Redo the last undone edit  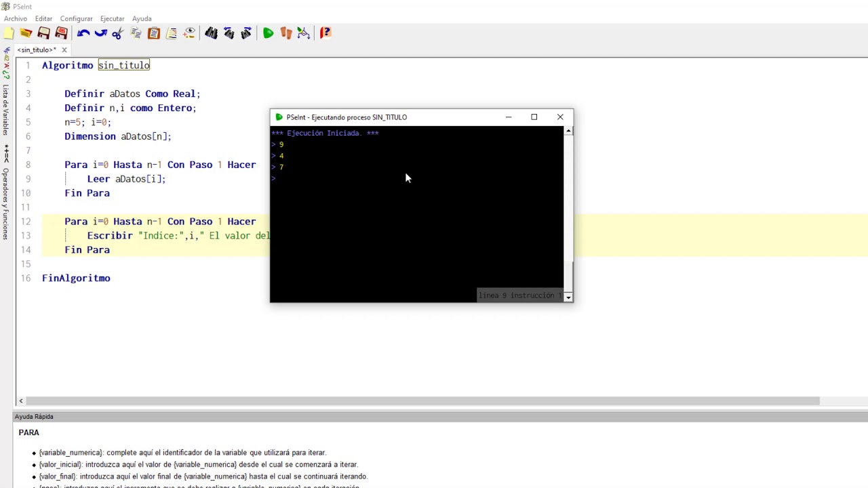coord(101,33)
